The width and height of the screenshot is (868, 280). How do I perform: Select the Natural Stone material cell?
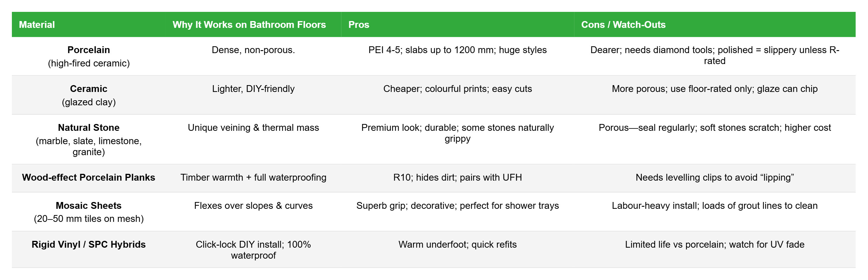tap(89, 139)
